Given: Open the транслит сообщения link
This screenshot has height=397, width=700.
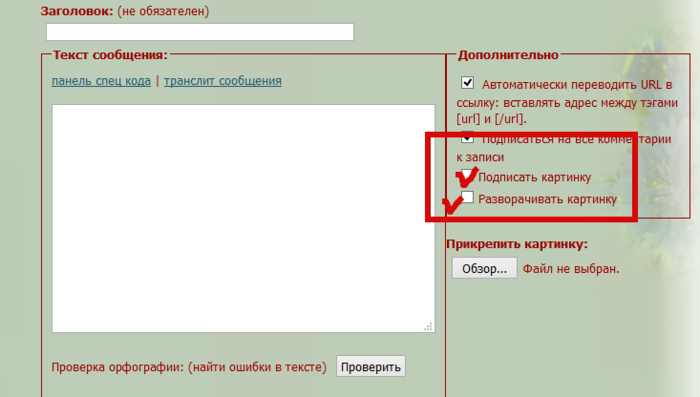Looking at the screenshot, I should pos(223,81).
